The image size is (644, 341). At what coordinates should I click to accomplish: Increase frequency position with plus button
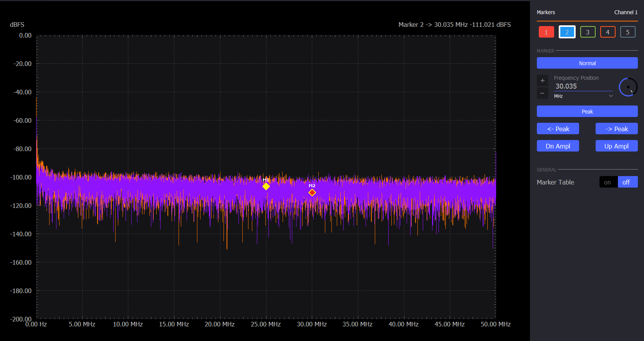point(542,81)
